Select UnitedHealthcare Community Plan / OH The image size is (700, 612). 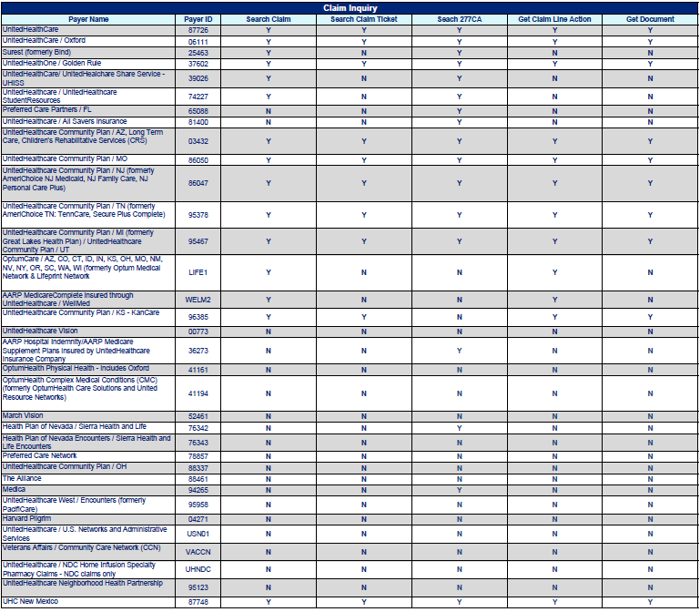[x=65, y=466]
